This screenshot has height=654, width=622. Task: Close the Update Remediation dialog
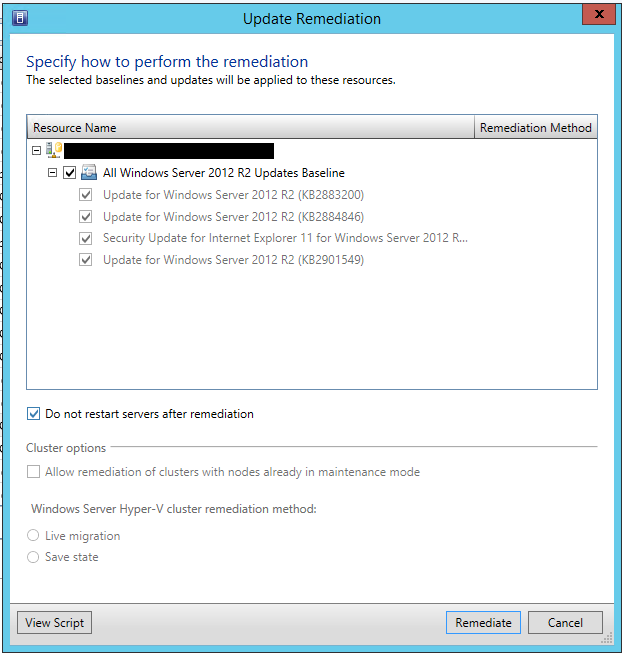[597, 16]
